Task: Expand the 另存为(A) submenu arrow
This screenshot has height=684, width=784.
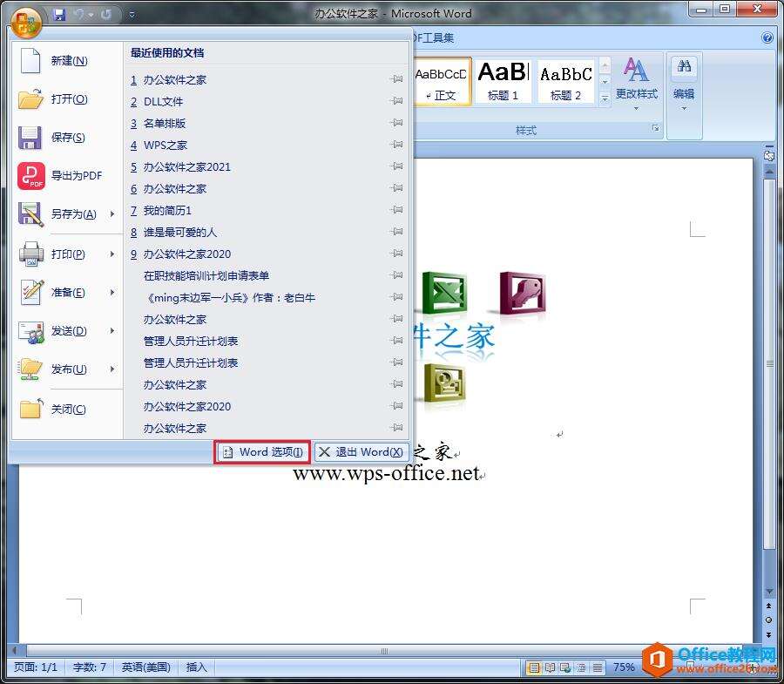Action: pyautogui.click(x=112, y=214)
